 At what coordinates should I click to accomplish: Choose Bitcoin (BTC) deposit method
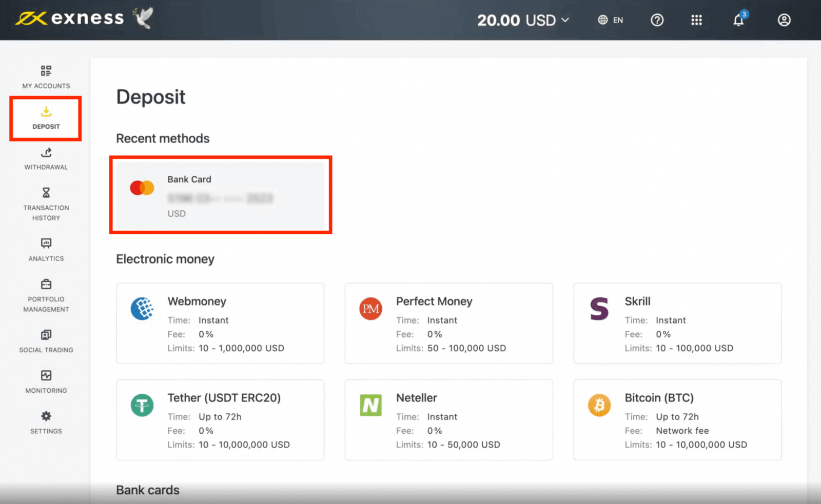(677, 420)
